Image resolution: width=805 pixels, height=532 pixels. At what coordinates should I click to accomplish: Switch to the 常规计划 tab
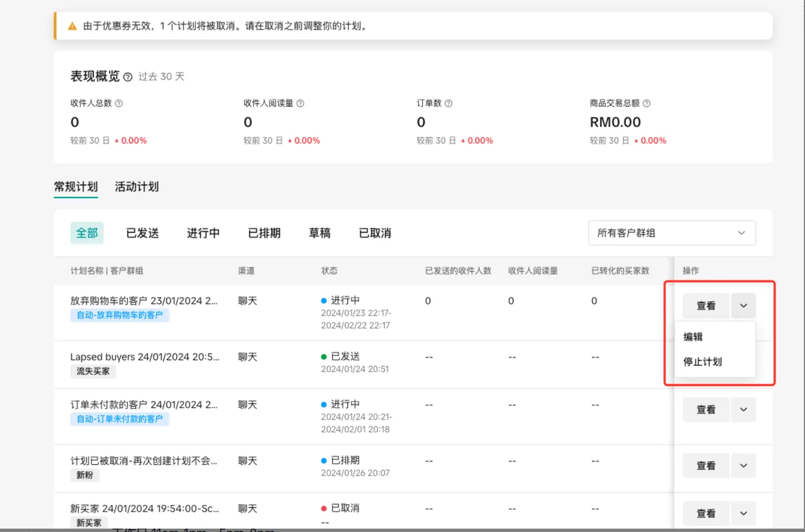tap(76, 187)
